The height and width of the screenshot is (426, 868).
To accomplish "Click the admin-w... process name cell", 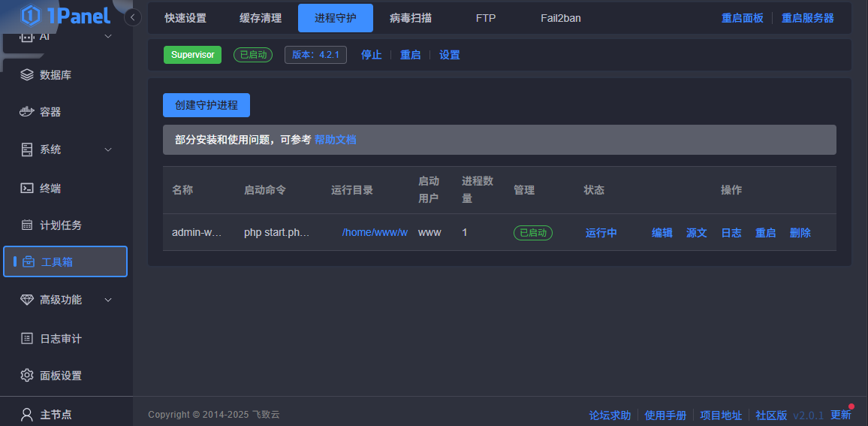I will point(197,233).
